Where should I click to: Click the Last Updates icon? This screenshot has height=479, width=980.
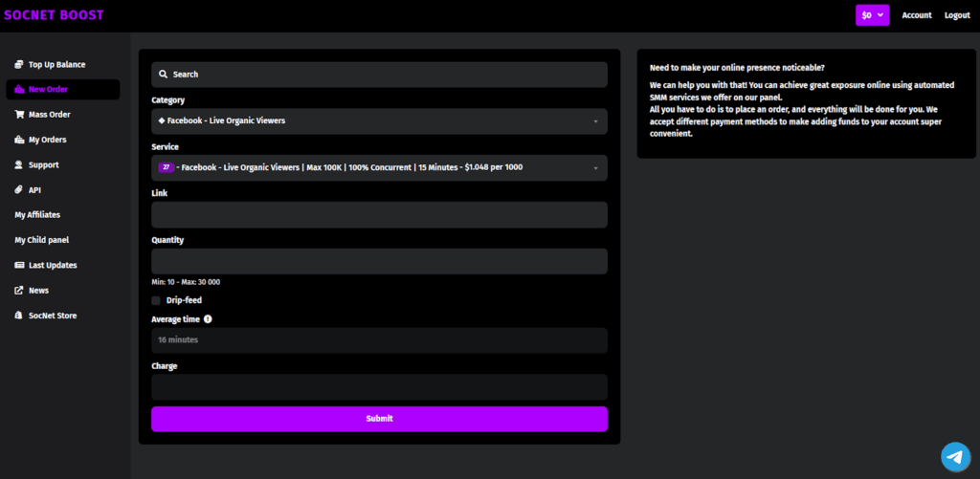[x=19, y=265]
